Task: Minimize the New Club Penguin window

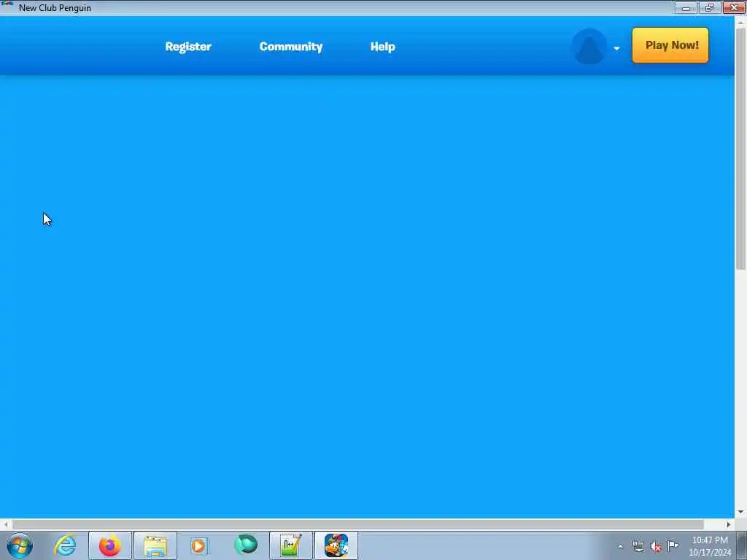Action: 686,7
